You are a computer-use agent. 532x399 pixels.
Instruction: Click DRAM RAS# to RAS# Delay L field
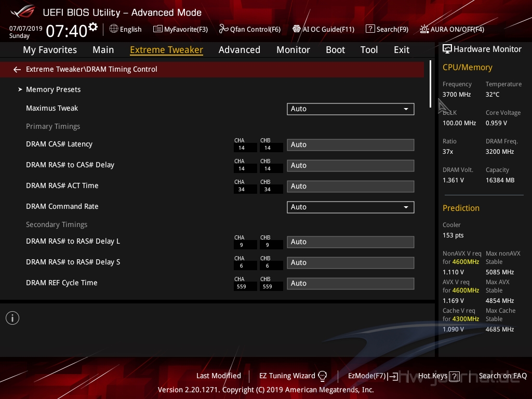pyautogui.click(x=351, y=242)
